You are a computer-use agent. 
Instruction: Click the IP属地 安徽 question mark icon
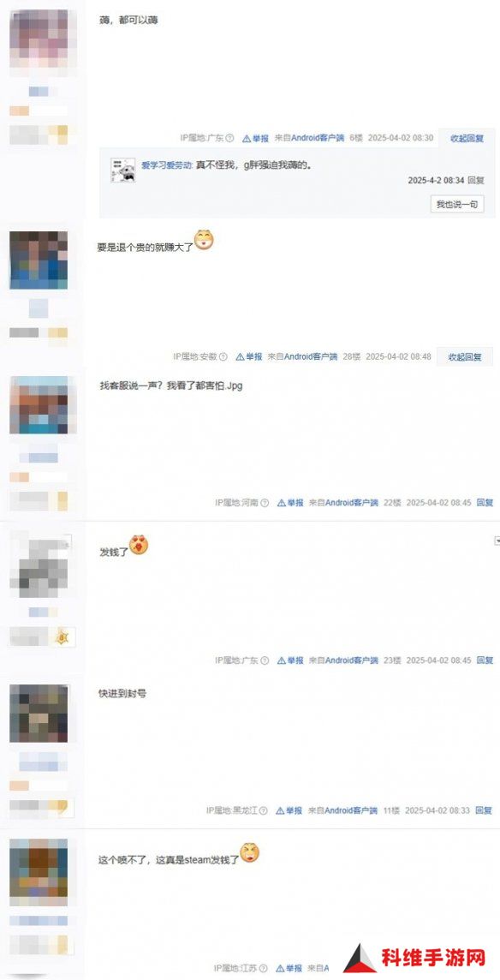[x=223, y=356]
